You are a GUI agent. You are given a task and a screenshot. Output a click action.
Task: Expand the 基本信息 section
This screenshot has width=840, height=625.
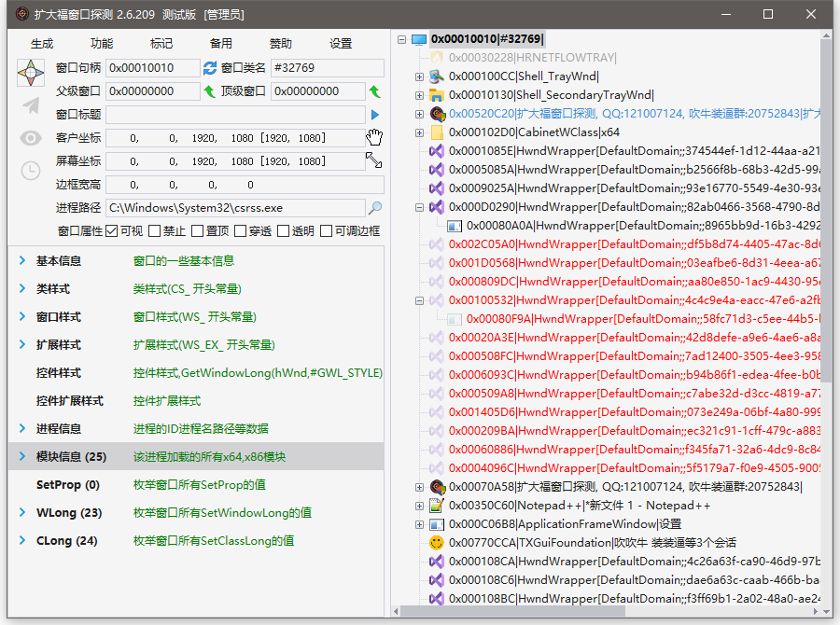pos(22,260)
